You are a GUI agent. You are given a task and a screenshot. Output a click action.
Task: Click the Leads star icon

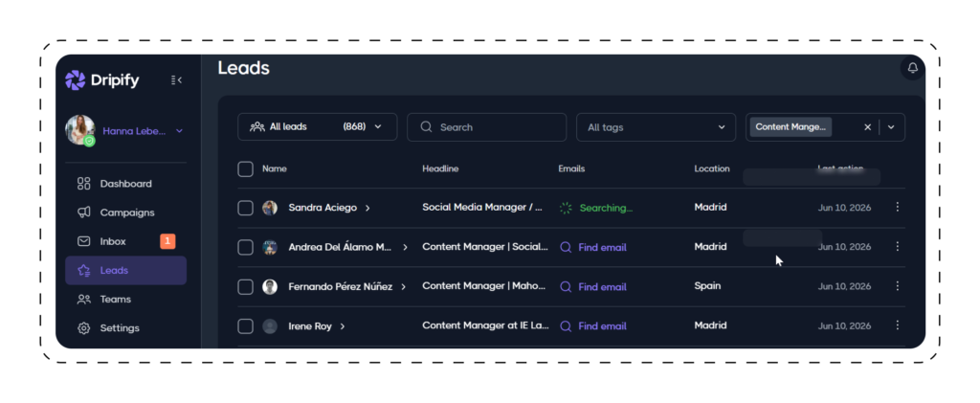84,271
